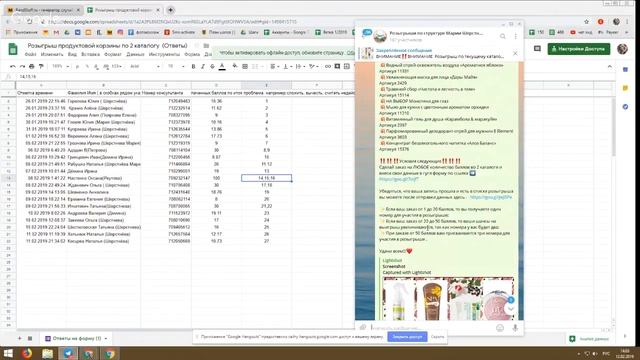Click Скрыть in the Hangouts notice
The width and height of the screenshot is (640, 360).
[x=438, y=337]
